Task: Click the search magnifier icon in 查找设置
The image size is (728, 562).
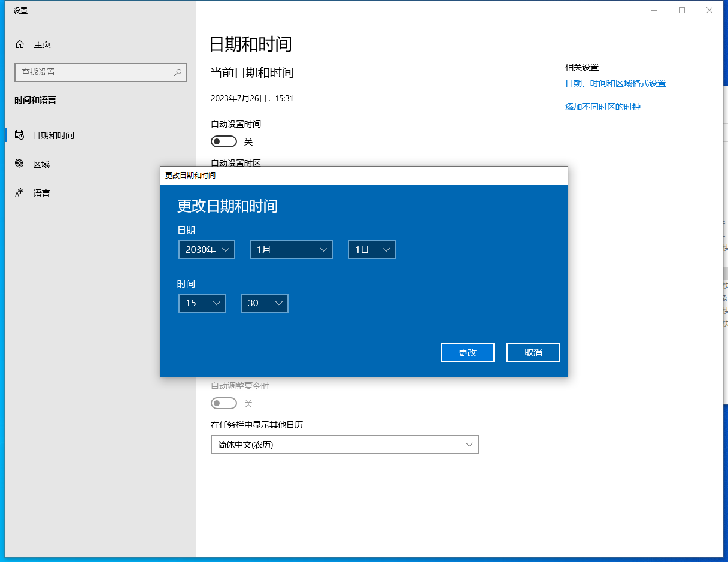Action: point(178,72)
